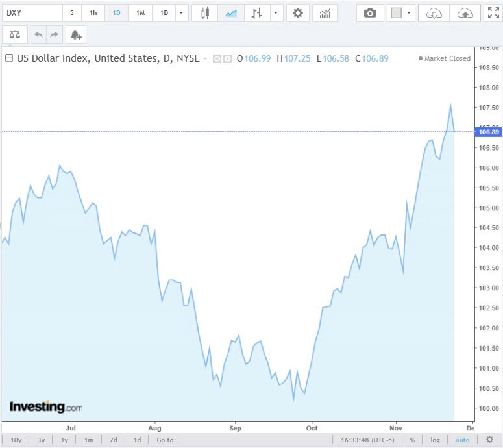The image size is (503, 448).
Task: Enter fullscreen mode for the chart
Action: pos(493,13)
